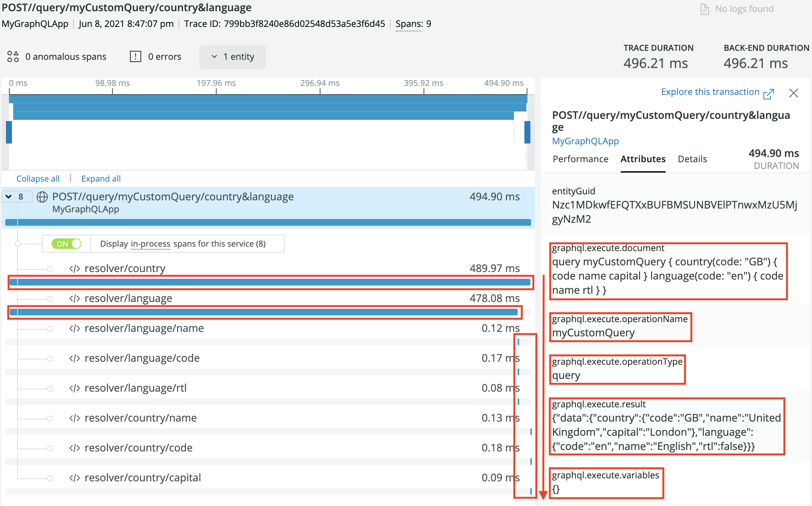Select the resolver/country/code span row
This screenshot has width=812, height=506.
138,448
